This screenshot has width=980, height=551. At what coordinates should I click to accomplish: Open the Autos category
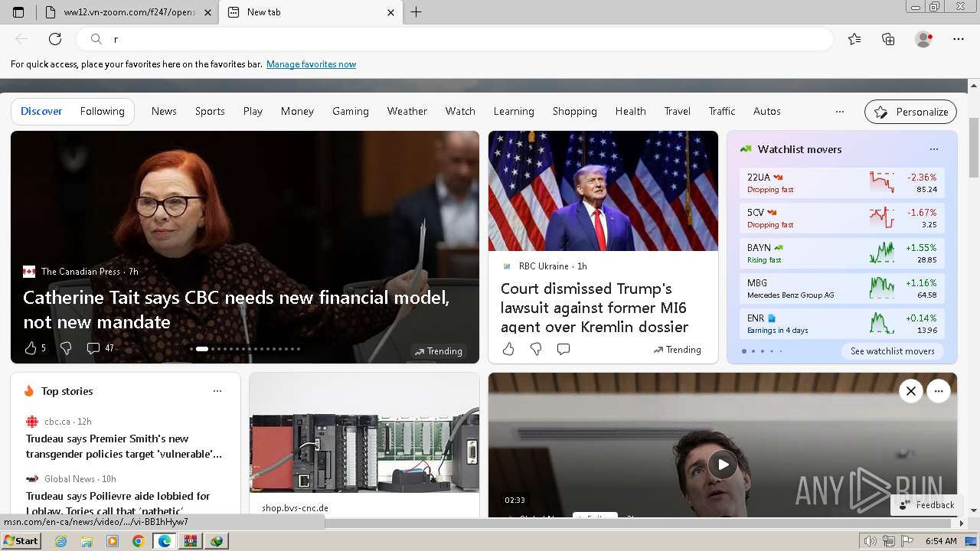(766, 112)
